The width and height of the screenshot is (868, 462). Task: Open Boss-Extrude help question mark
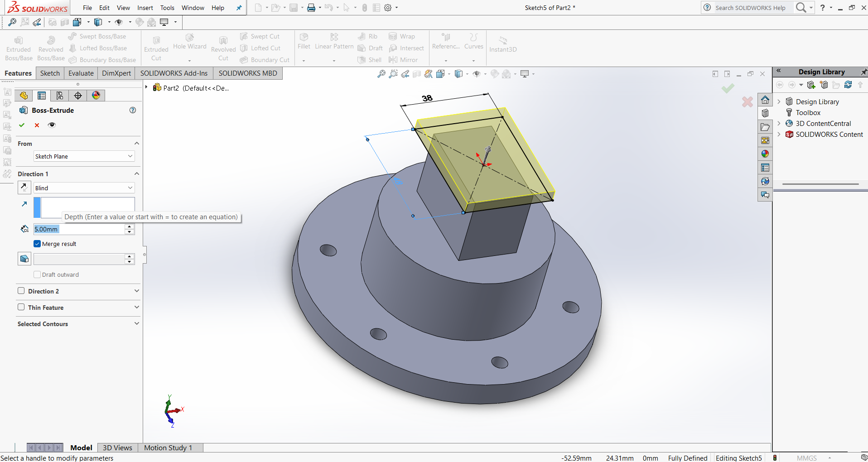pos(133,110)
